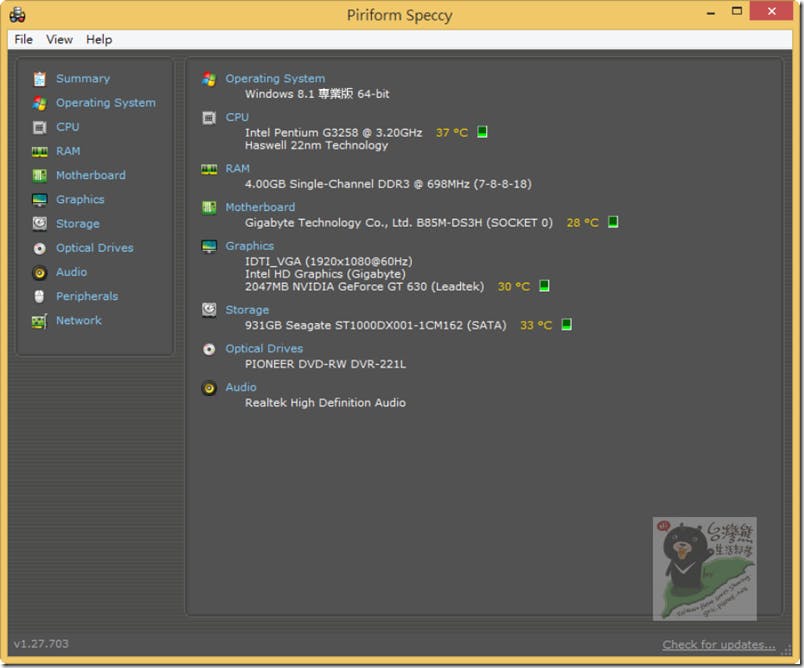The image size is (804, 668).
Task: Click Audio heading link in summary
Action: [241, 388]
